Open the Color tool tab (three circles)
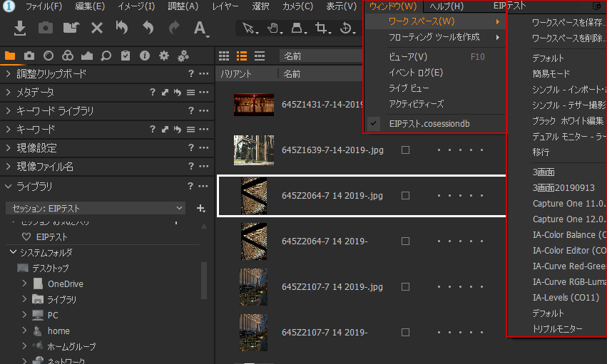The height and width of the screenshot is (364, 607). click(68, 56)
